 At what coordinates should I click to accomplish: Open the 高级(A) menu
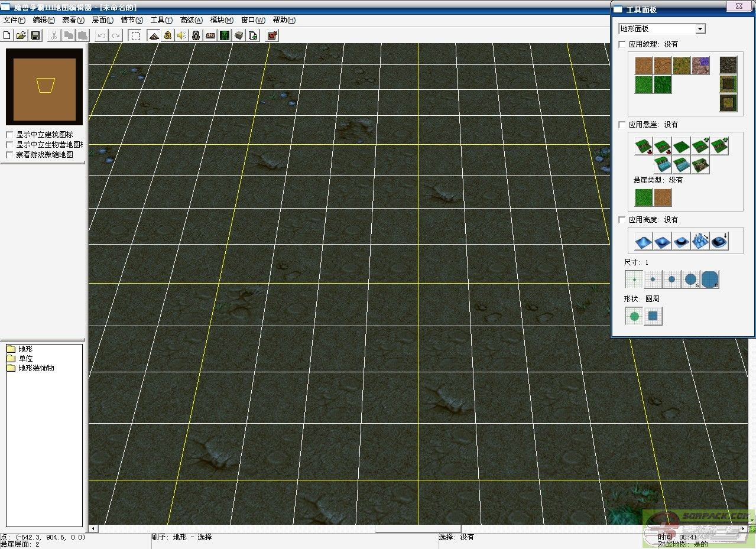pyautogui.click(x=191, y=20)
